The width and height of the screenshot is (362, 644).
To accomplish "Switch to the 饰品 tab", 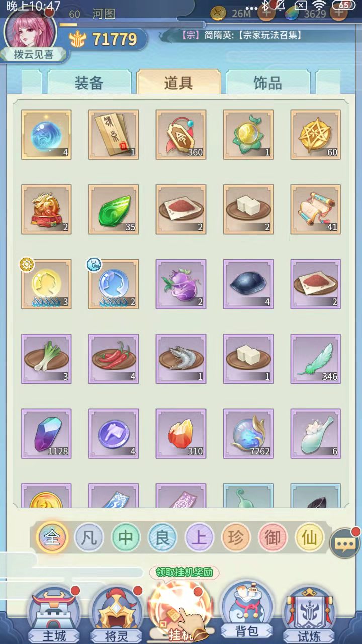I will tap(267, 82).
